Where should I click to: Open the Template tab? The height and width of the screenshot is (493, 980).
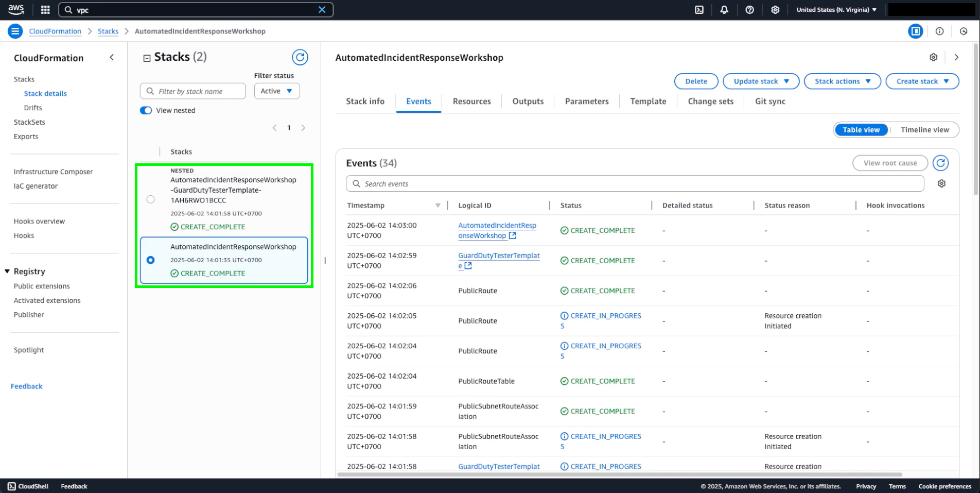point(648,101)
